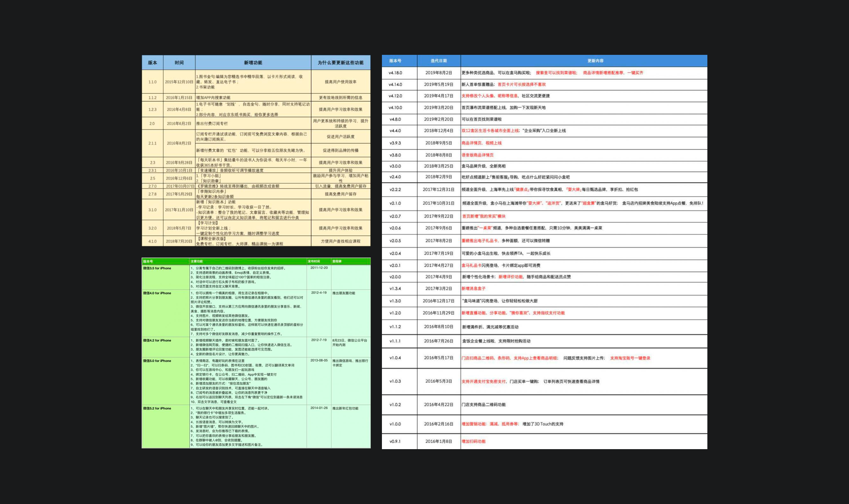This screenshot has height=504, width=849.
Task: Click the '促进得到品牌的传播' cell
Action: click(341, 150)
